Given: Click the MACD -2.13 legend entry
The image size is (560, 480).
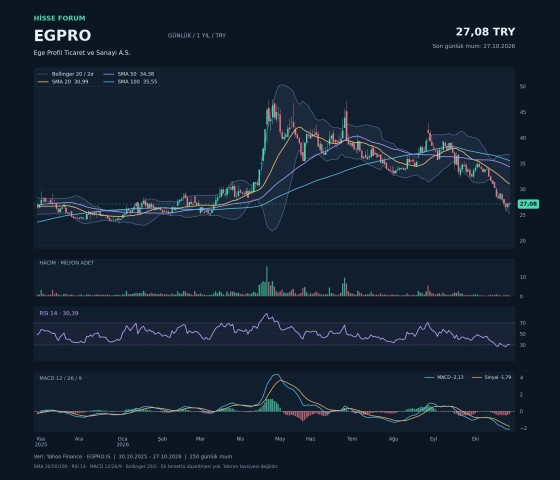Looking at the screenshot, I should coord(444,377).
